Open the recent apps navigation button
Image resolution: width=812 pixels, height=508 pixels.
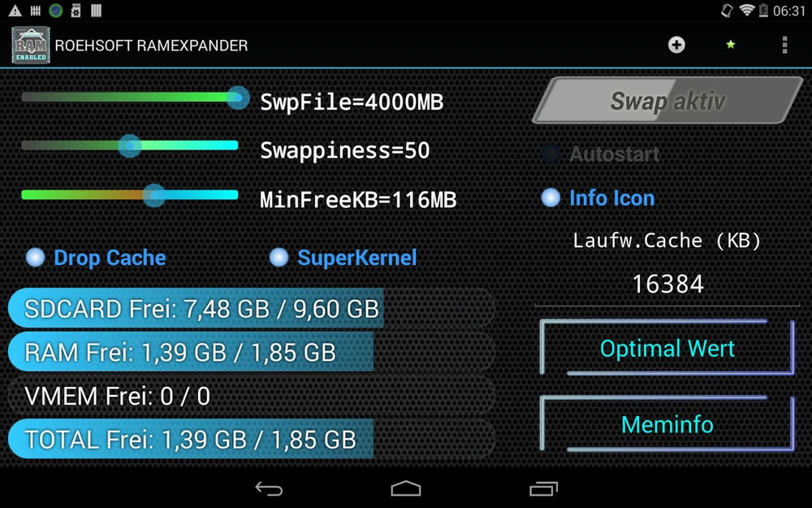(543, 488)
